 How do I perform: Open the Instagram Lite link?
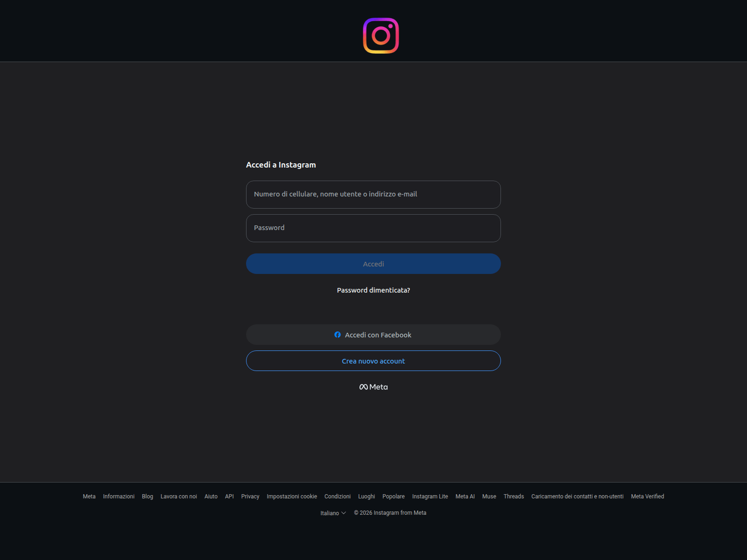pyautogui.click(x=430, y=497)
